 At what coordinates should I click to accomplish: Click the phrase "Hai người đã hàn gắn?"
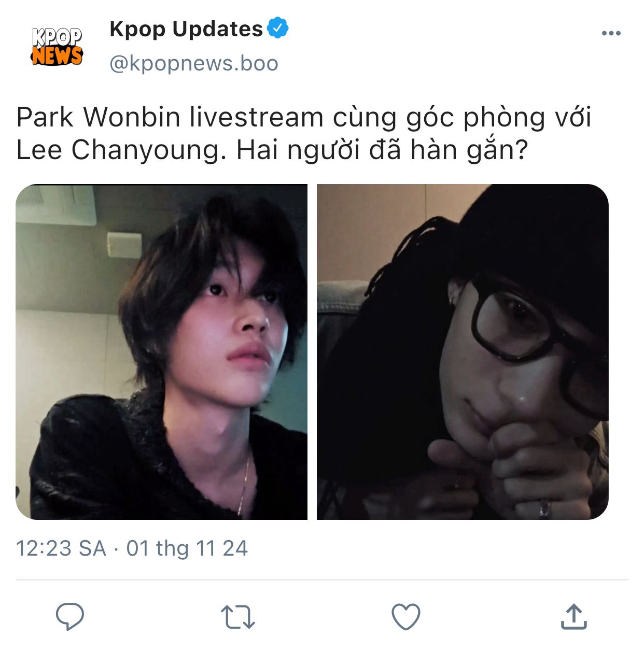[x=382, y=150]
